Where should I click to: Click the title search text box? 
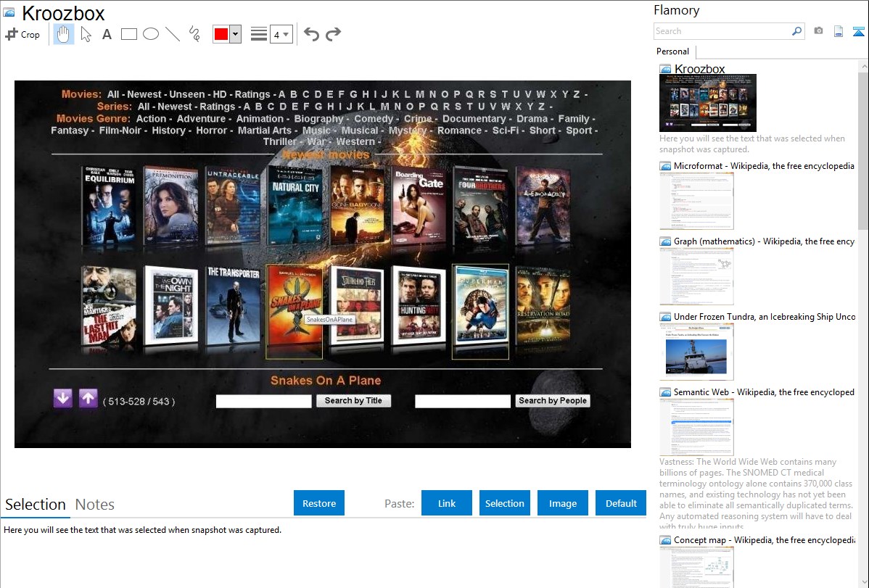click(264, 401)
